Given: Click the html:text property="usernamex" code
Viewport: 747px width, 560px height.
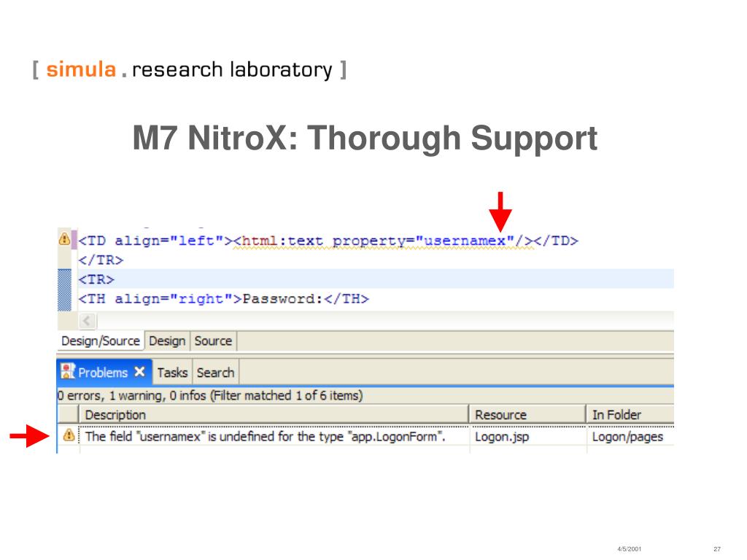Looking at the screenshot, I should 383,241.
